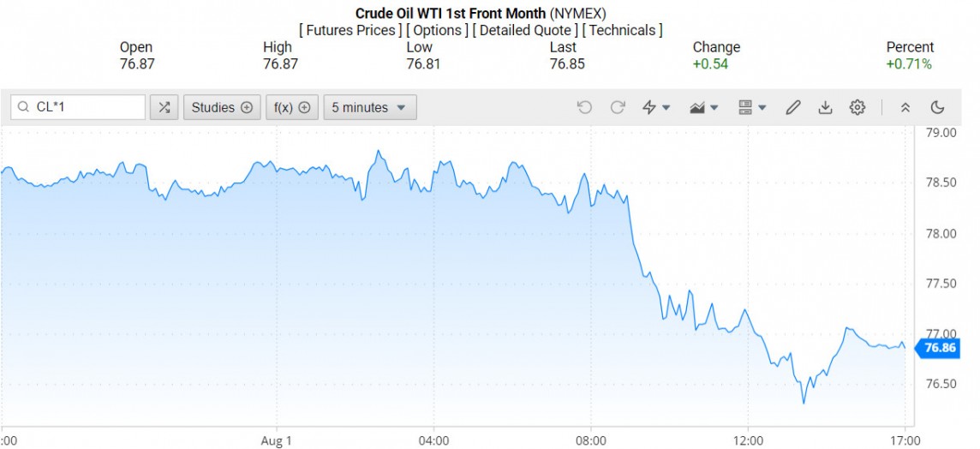Open the 5 minutes interval dropdown

pos(370,107)
